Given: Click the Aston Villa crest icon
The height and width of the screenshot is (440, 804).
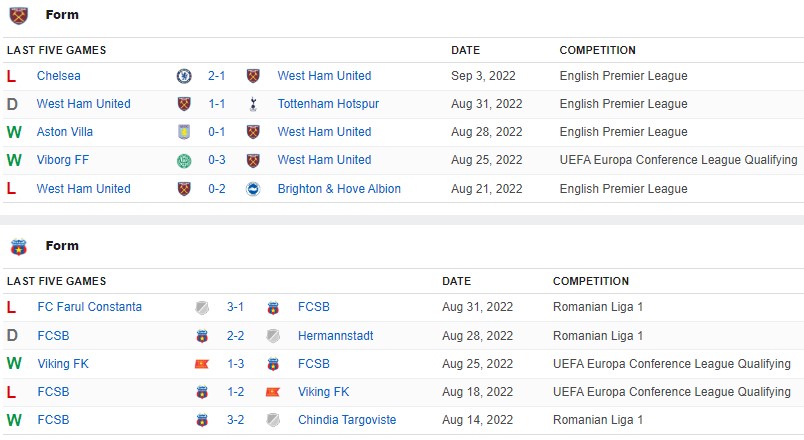Looking at the screenshot, I should coord(184,132).
